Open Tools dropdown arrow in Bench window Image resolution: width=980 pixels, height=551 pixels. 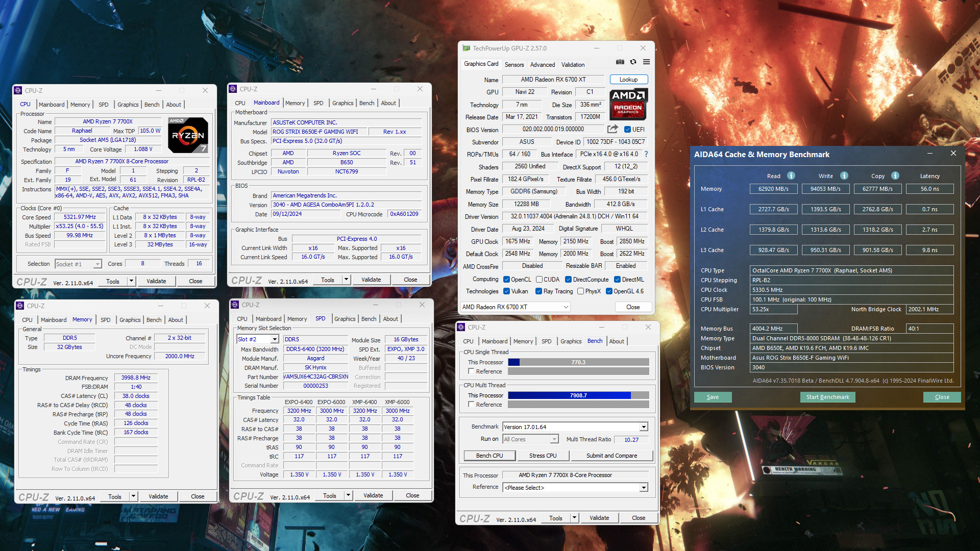click(x=574, y=518)
